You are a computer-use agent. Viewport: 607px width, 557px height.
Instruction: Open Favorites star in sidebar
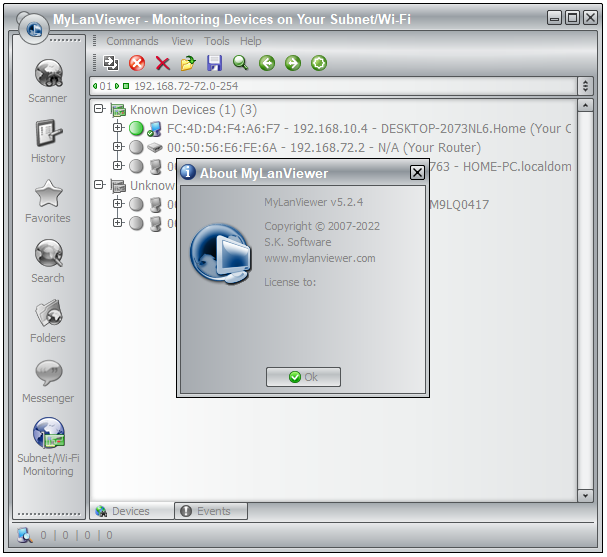(x=48, y=201)
